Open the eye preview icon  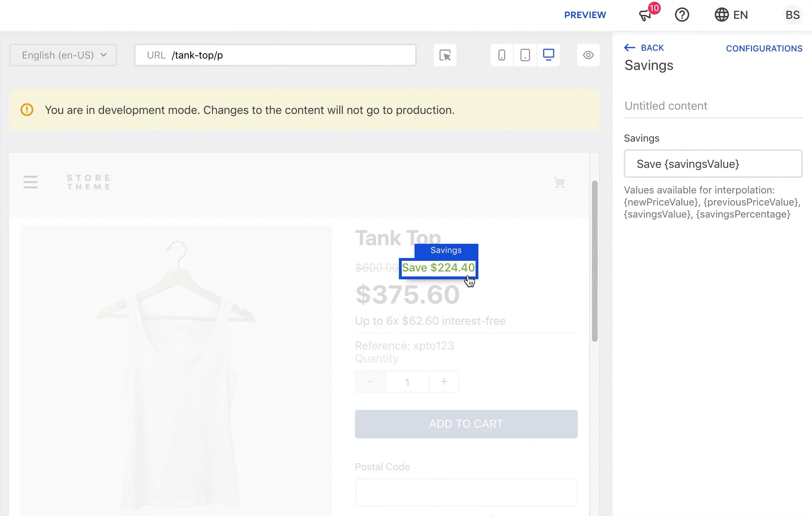click(588, 55)
